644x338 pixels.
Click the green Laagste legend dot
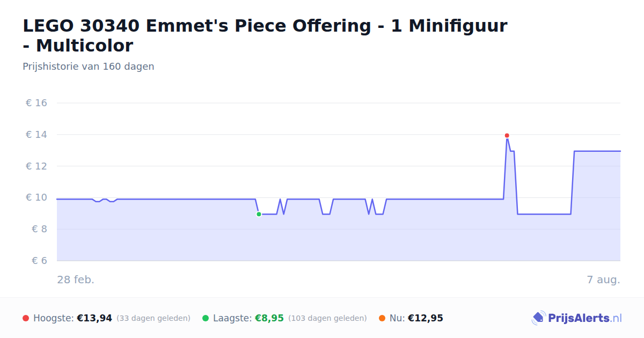[x=206, y=318]
